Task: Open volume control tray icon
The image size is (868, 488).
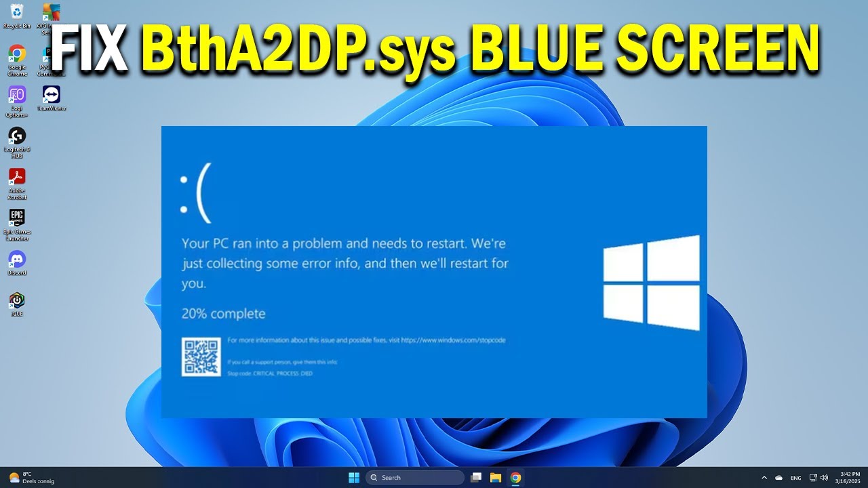Action: (824, 478)
